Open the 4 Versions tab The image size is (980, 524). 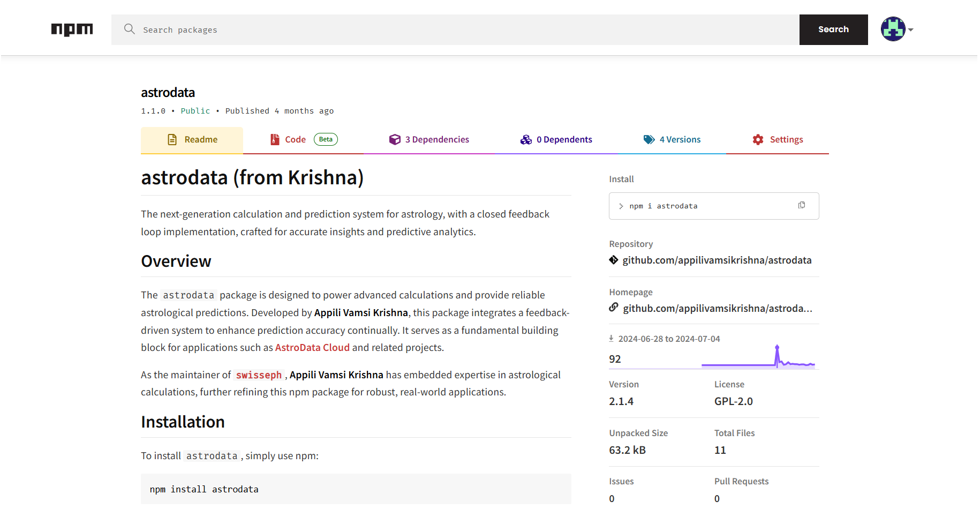[680, 139]
